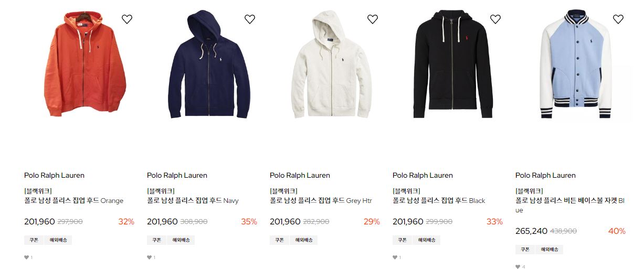This screenshot has width=644, height=269.
Task: Open the white grey zip-up hoodie image
Action: pyautogui.click(x=332, y=63)
